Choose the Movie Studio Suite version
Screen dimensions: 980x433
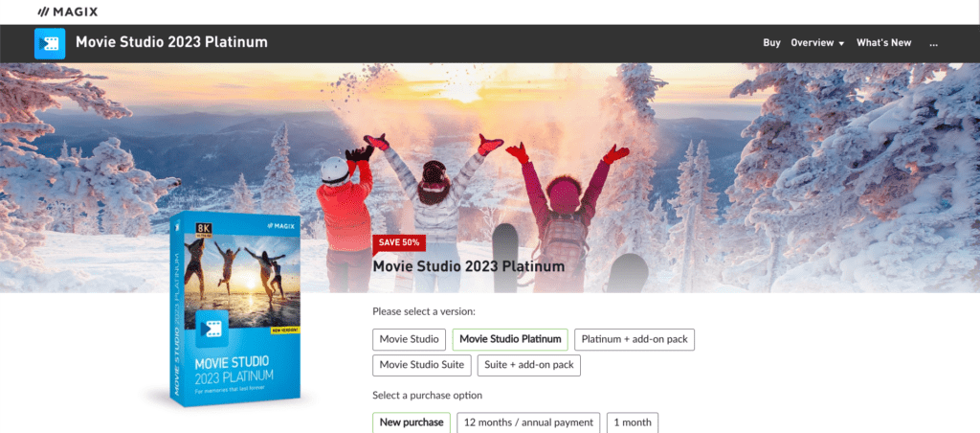pos(422,365)
